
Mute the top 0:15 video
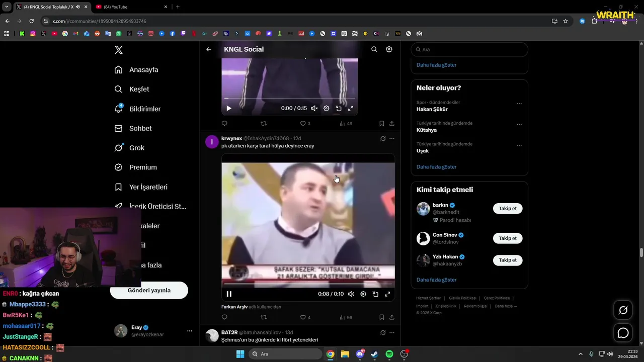pyautogui.click(x=314, y=108)
